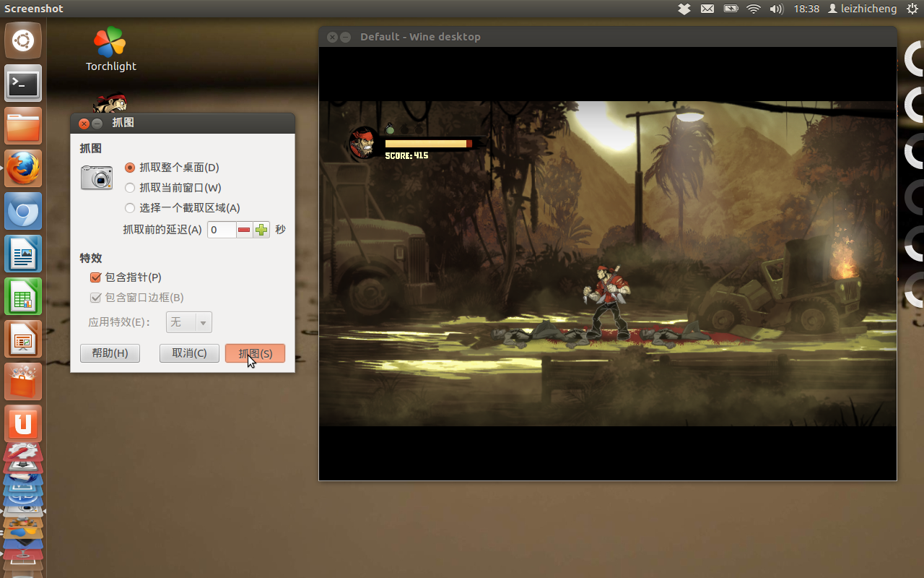Click Shank's portrait in the game HUD

363,143
